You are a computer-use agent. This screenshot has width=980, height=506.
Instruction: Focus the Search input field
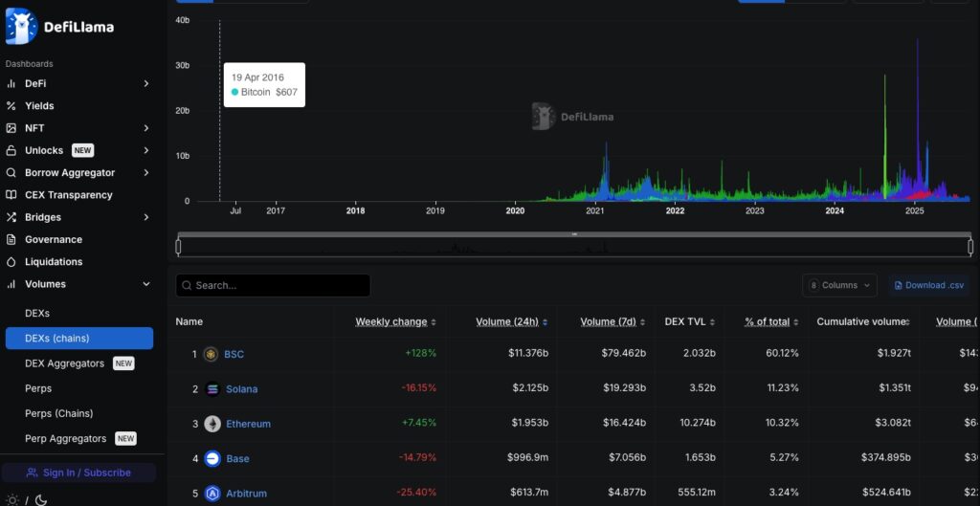[x=273, y=285]
